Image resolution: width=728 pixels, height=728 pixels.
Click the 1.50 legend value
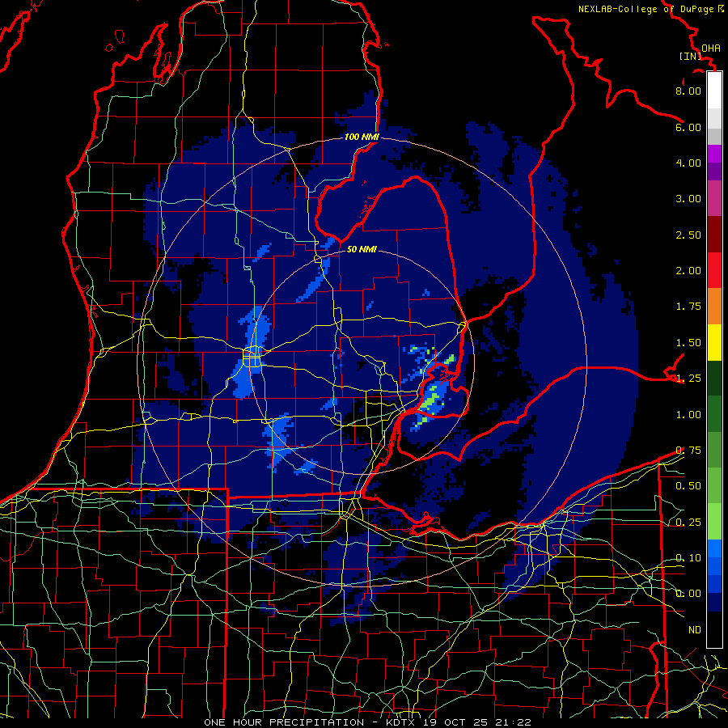click(x=688, y=343)
